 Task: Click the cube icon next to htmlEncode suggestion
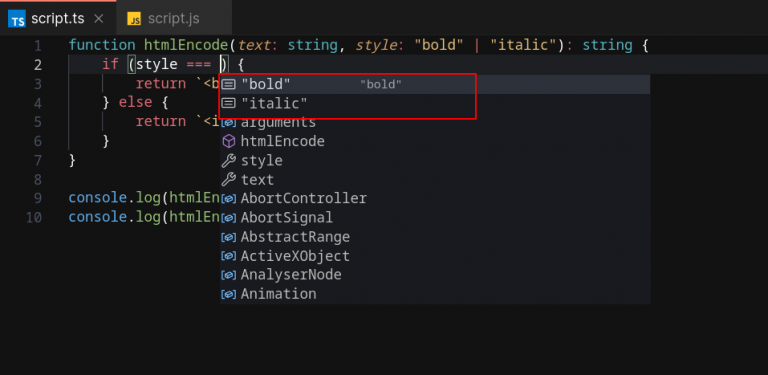coord(228,142)
